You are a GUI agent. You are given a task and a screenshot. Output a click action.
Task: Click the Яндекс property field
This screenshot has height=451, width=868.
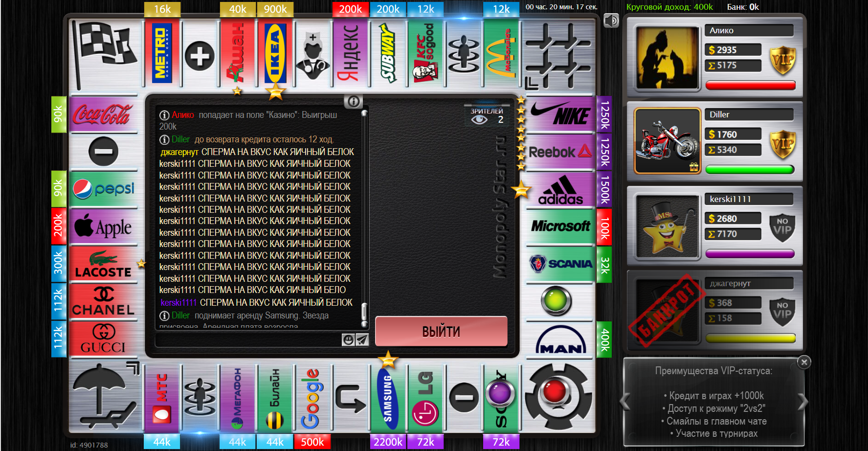[351, 53]
